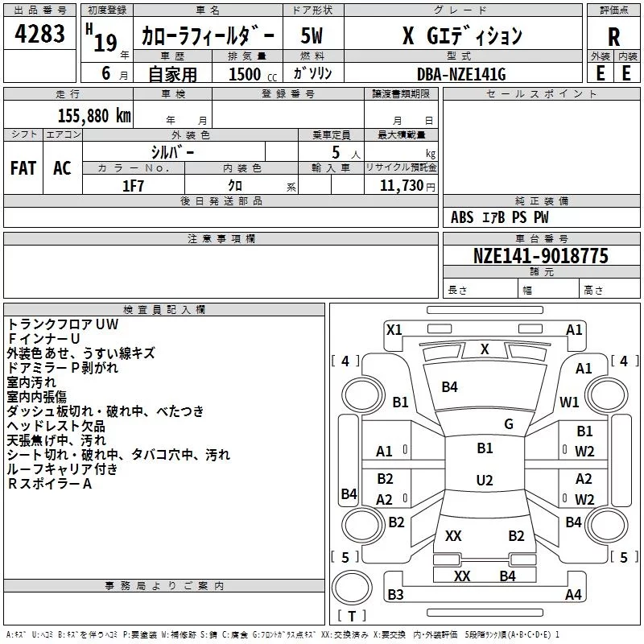This screenshot has height=644, width=644.
Task: Click the shift value FAT
Action: pos(23,168)
